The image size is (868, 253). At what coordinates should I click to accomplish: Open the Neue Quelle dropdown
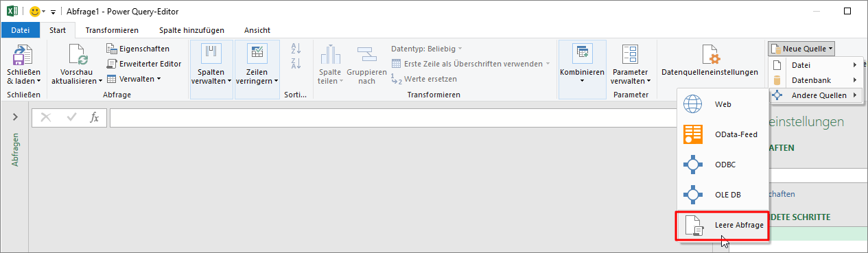tap(801, 49)
